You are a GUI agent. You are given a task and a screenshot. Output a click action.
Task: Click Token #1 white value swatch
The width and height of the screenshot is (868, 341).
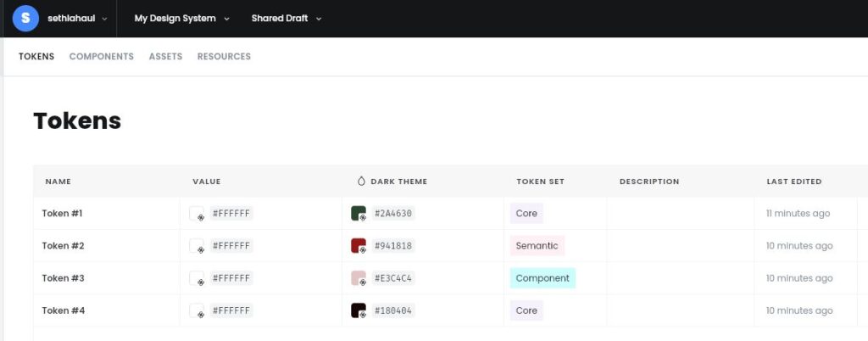click(197, 214)
